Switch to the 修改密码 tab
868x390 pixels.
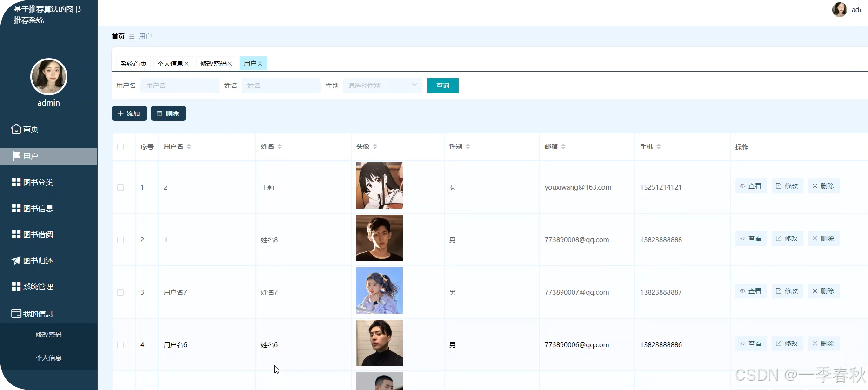tap(214, 64)
